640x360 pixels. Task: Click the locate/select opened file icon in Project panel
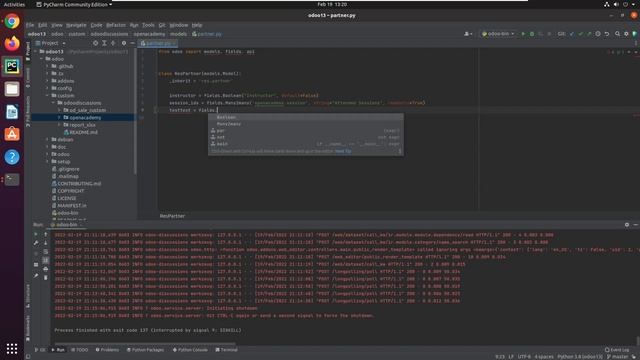click(95, 43)
